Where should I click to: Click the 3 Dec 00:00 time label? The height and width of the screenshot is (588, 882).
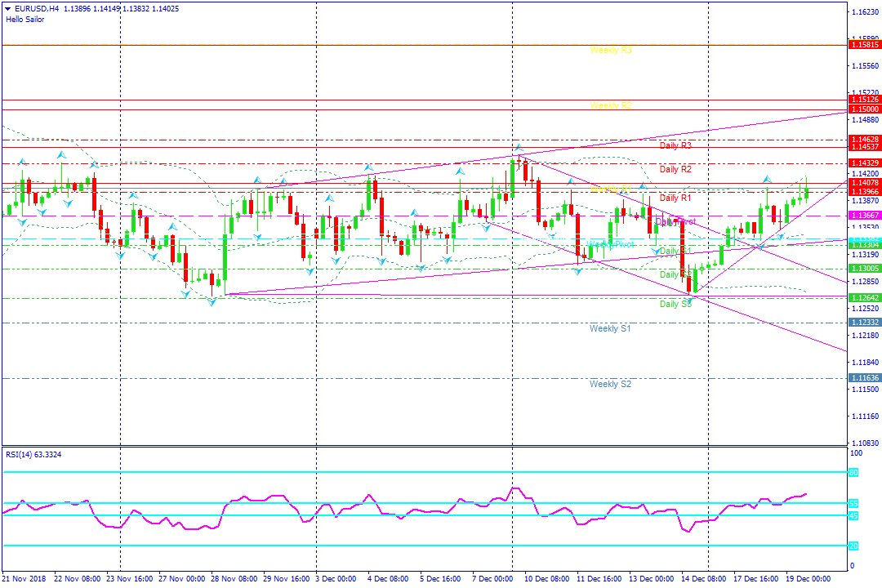click(337, 579)
